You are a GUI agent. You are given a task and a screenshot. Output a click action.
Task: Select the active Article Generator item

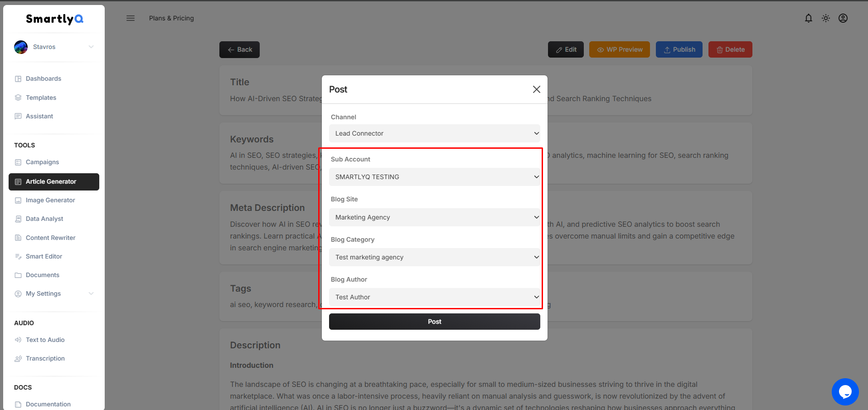pyautogui.click(x=54, y=182)
